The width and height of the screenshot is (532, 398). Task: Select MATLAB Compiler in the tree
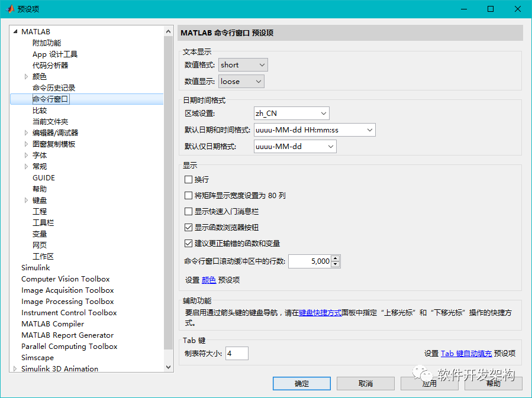coord(53,323)
